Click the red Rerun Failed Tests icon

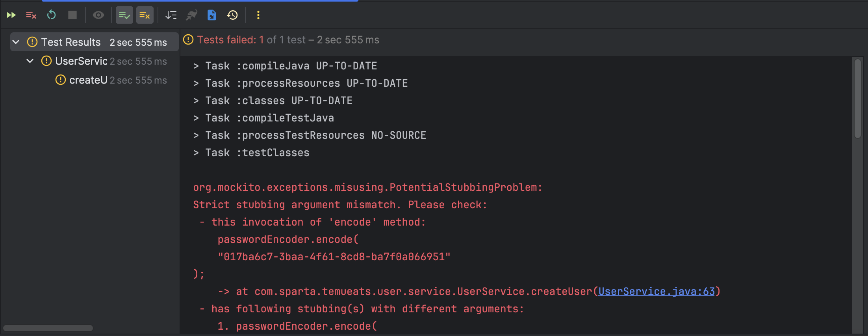31,15
